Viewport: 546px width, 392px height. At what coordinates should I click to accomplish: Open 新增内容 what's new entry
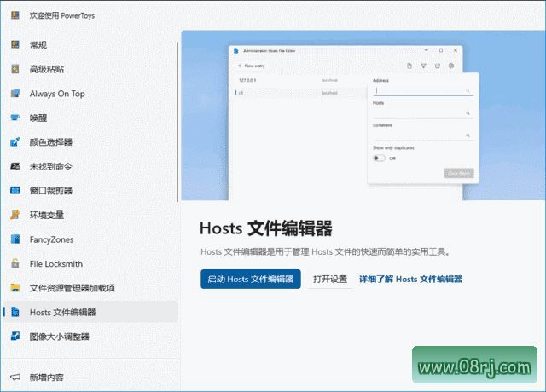pyautogui.click(x=91, y=377)
